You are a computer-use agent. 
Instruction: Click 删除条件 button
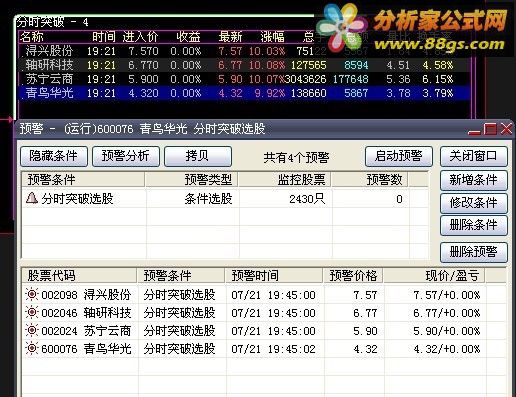[x=474, y=225]
